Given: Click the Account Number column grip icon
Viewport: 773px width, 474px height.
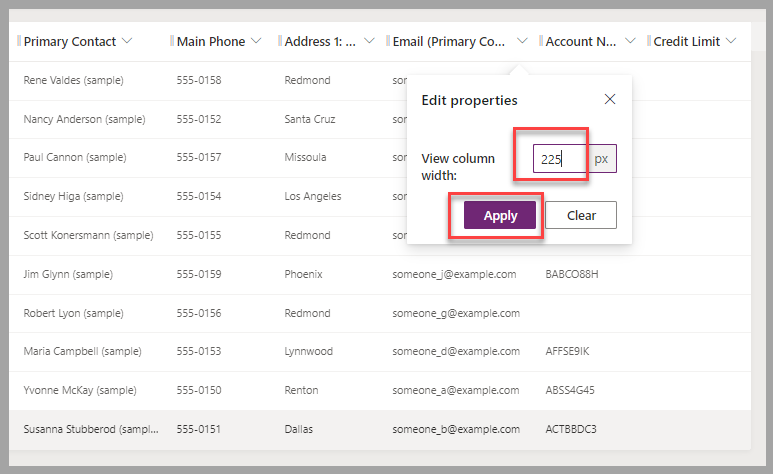Looking at the screenshot, I should pos(541,40).
